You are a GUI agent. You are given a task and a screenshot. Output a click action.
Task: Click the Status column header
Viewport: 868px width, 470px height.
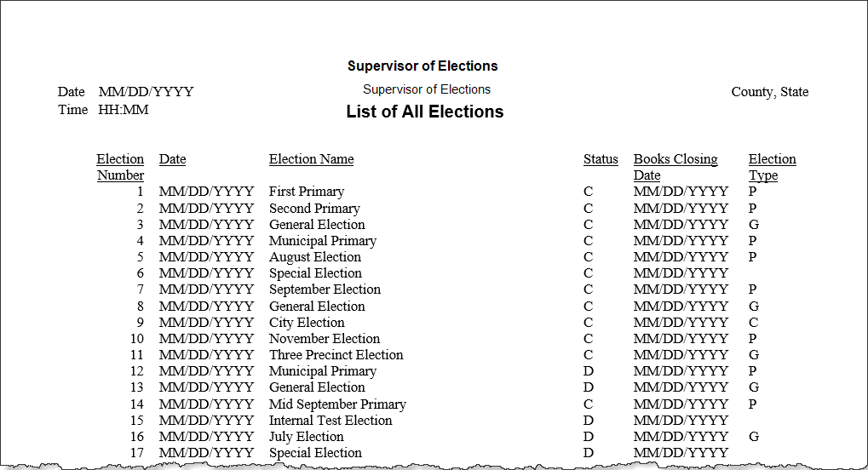click(601, 159)
